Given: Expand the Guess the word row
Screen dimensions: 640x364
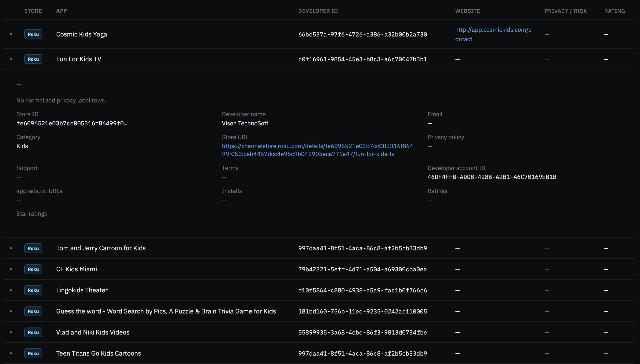Looking at the screenshot, I should pyautogui.click(x=11, y=311).
